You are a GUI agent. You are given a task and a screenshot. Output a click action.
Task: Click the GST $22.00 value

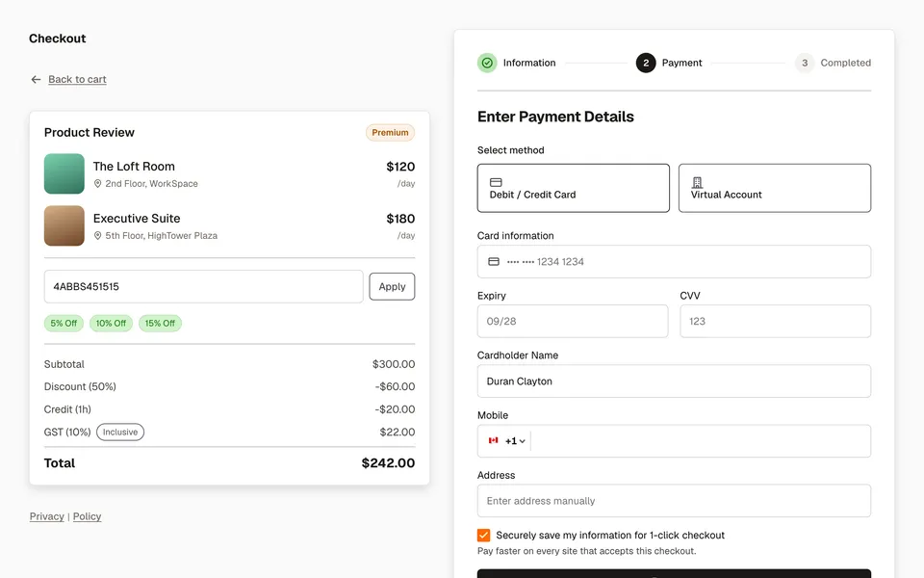(398, 432)
